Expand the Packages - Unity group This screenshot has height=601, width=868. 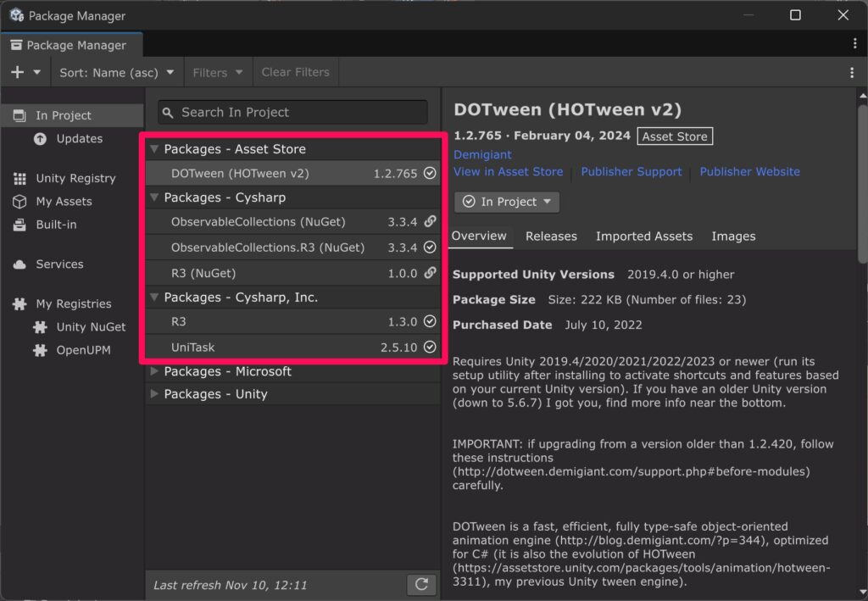pyautogui.click(x=154, y=394)
